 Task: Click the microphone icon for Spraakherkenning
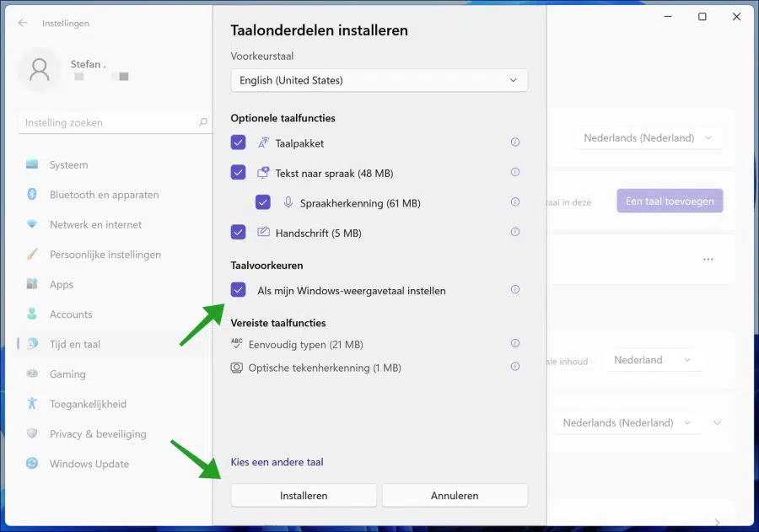[288, 202]
